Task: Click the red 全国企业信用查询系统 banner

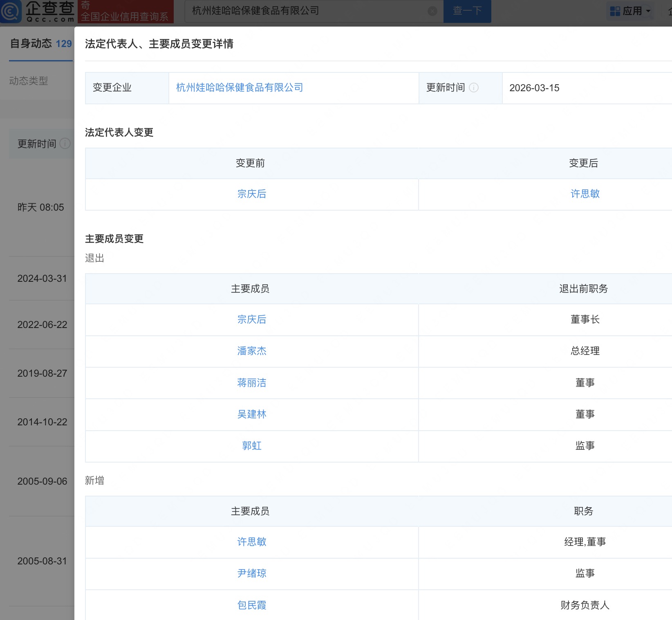Action: coord(125,11)
